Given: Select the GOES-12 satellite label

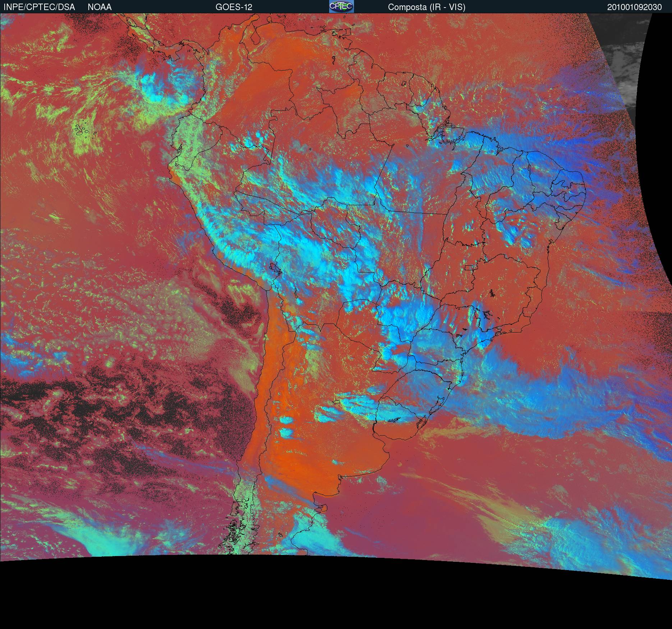Looking at the screenshot, I should [x=234, y=7].
